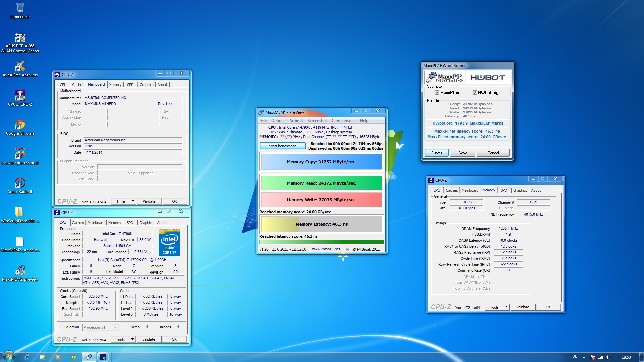Viewport: 644px width, 362px height.
Task: Click OK button in Memory CPU-Z window
Action: [548, 307]
